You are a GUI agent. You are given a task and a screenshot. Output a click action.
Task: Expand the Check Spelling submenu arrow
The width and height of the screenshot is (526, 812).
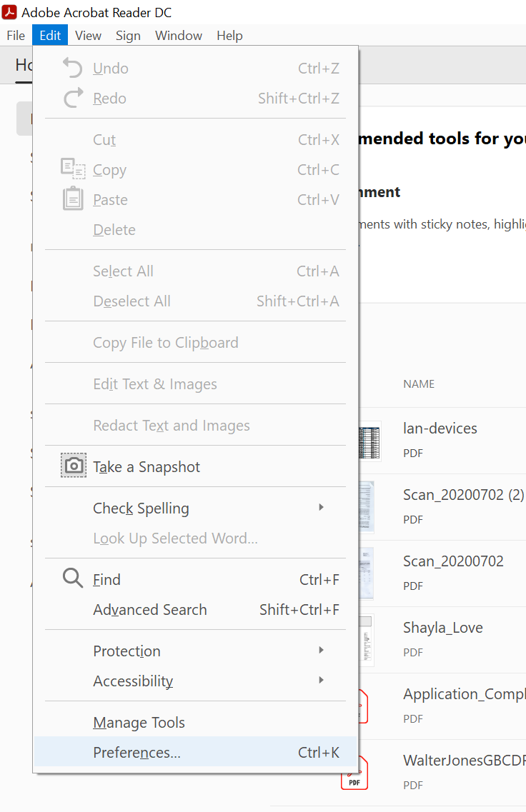pos(322,508)
